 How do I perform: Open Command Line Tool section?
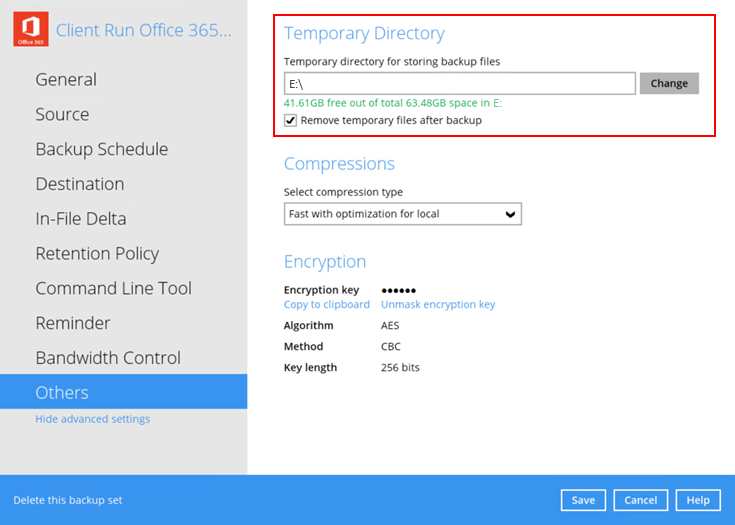point(113,288)
